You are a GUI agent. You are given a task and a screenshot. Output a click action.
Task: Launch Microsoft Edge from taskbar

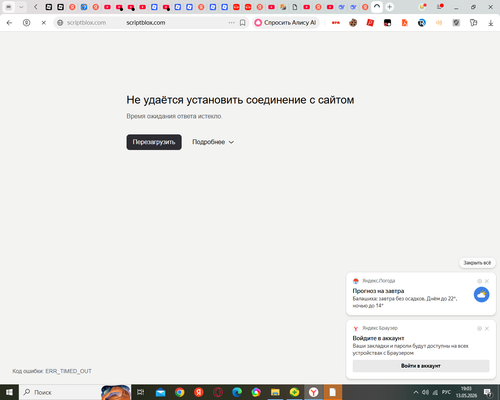(x=237, y=392)
